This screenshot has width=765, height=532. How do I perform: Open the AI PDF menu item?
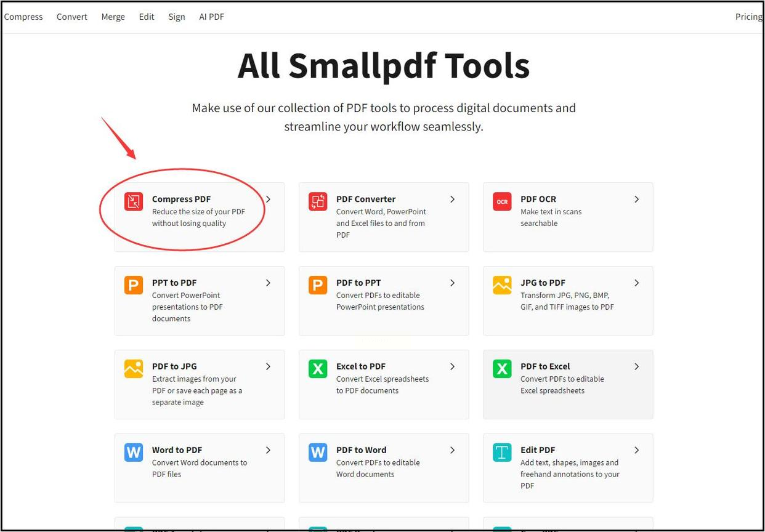(211, 17)
